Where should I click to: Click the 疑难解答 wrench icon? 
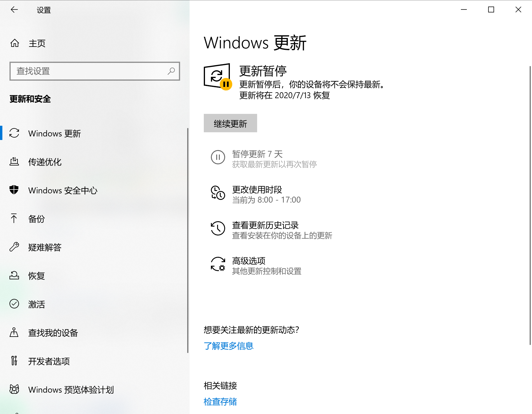click(x=14, y=247)
